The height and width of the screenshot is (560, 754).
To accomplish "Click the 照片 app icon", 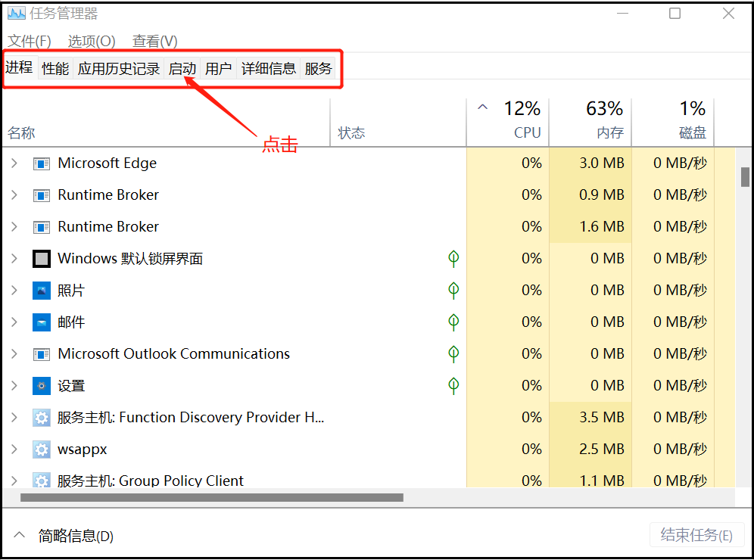I will (x=42, y=291).
